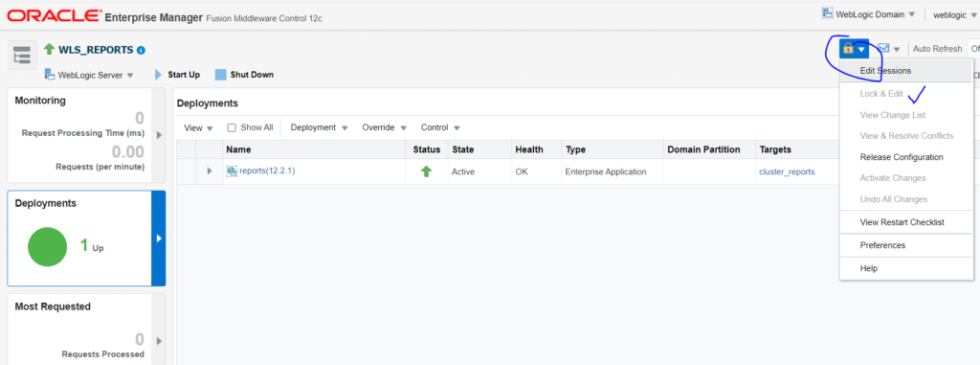Image resolution: width=980 pixels, height=365 pixels.
Task: Click the '1 Up' deployments count
Action: coord(91,246)
